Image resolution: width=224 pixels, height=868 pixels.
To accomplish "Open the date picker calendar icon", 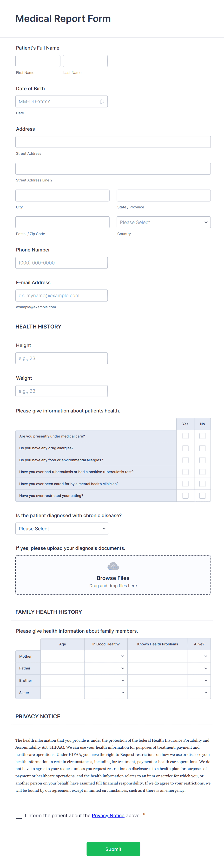I will point(102,101).
